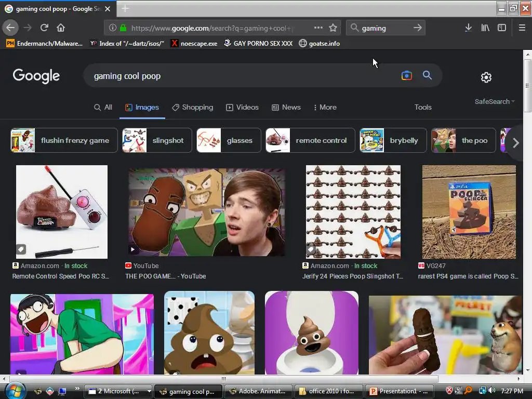Open Jerify Poop Slingshot image result

(353, 212)
